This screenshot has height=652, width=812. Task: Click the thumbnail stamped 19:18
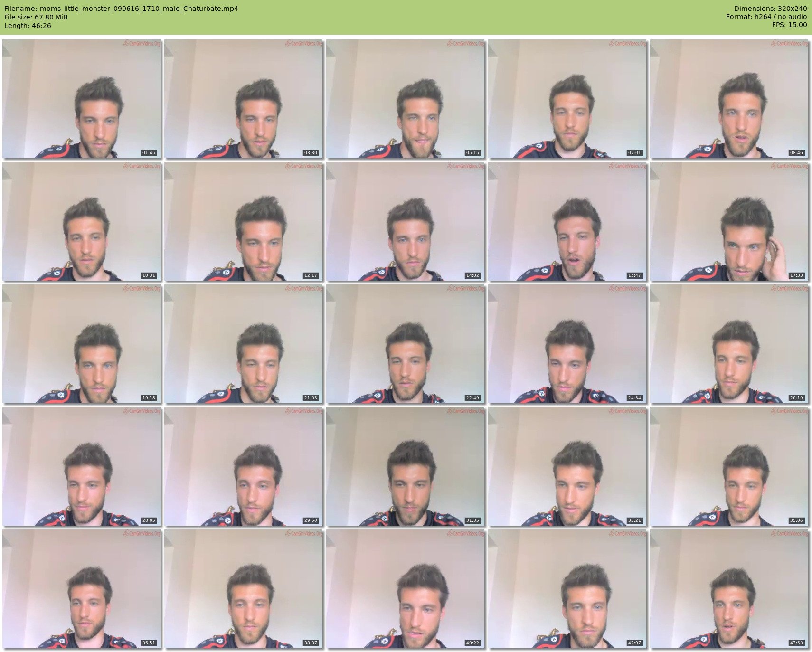(x=82, y=344)
